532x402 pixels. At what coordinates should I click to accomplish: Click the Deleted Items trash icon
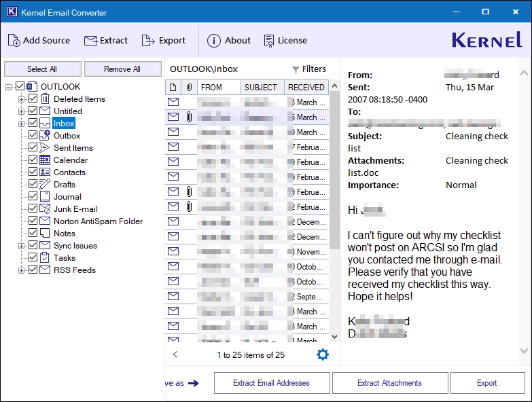[45, 98]
